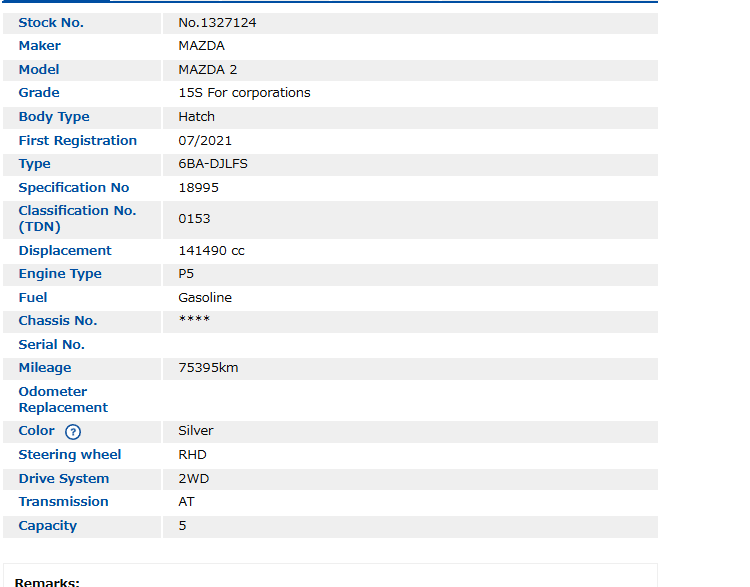Screen dimensions: 750x587
Task: Click the Gasoline fuel value
Action: 205,298
